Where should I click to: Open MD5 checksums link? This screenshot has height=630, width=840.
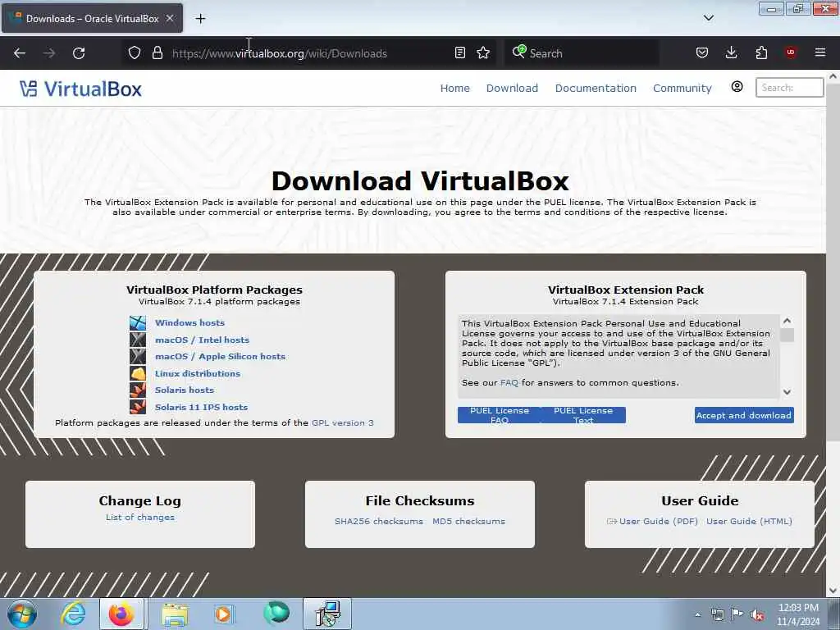pos(468,521)
